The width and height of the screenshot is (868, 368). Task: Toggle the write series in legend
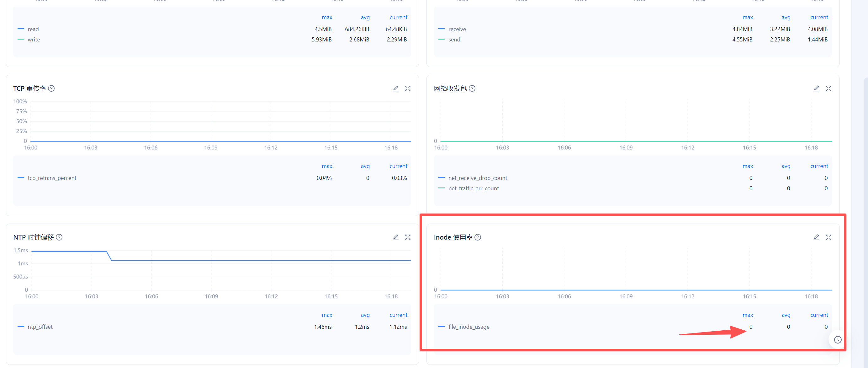34,40
